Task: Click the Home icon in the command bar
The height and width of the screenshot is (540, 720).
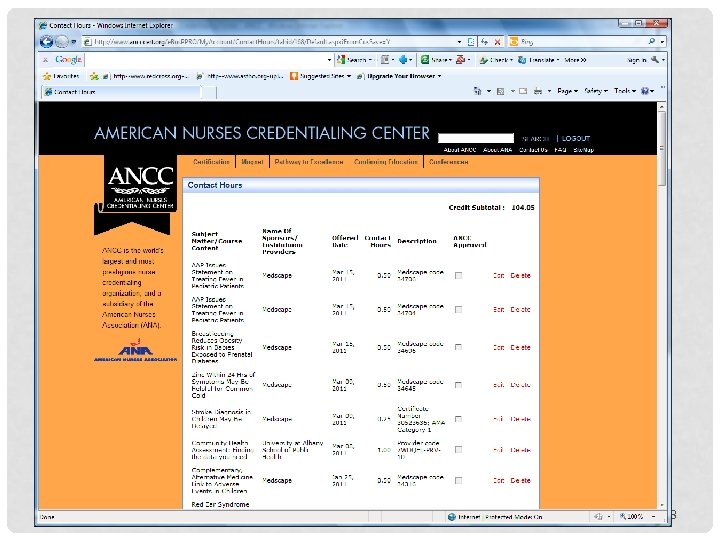Action: 478,91
